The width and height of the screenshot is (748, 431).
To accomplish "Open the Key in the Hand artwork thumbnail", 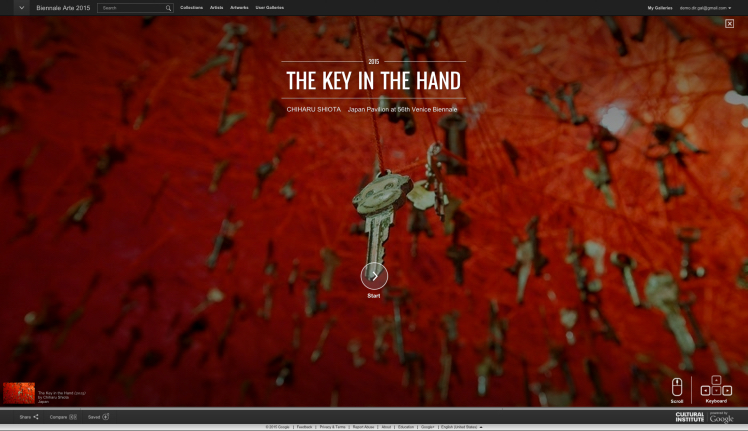I will tap(18, 393).
